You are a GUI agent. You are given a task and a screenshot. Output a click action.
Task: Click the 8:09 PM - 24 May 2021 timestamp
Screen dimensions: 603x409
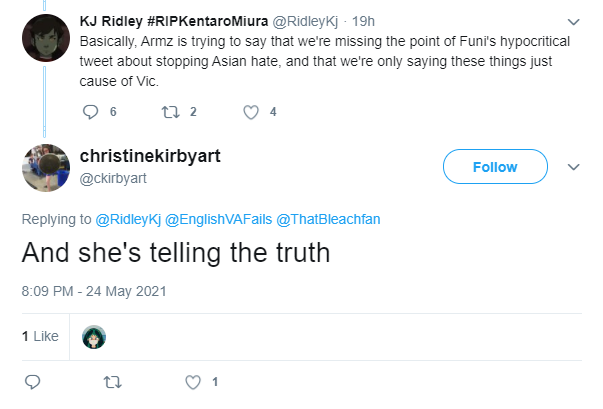(94, 291)
